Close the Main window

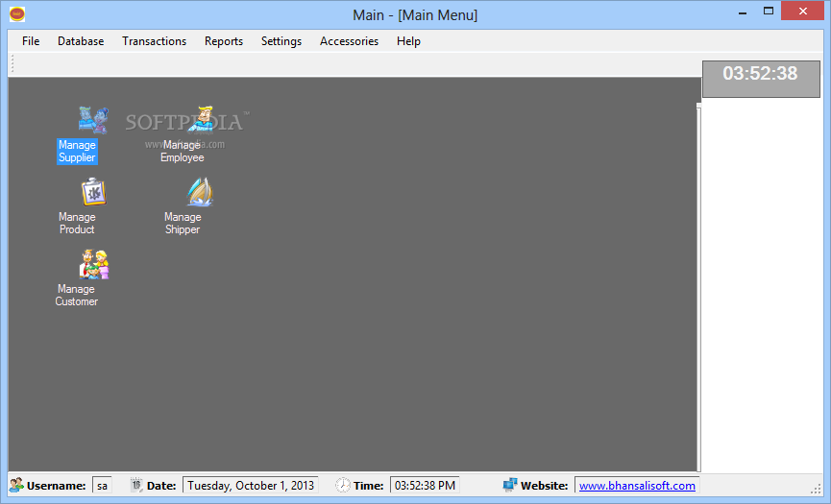tap(802, 12)
